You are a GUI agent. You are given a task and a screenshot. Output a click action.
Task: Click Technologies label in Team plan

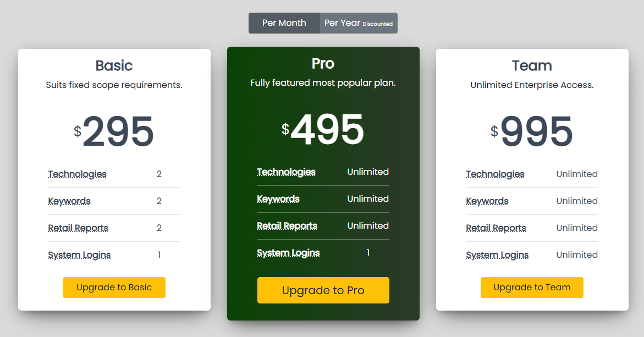(x=495, y=174)
